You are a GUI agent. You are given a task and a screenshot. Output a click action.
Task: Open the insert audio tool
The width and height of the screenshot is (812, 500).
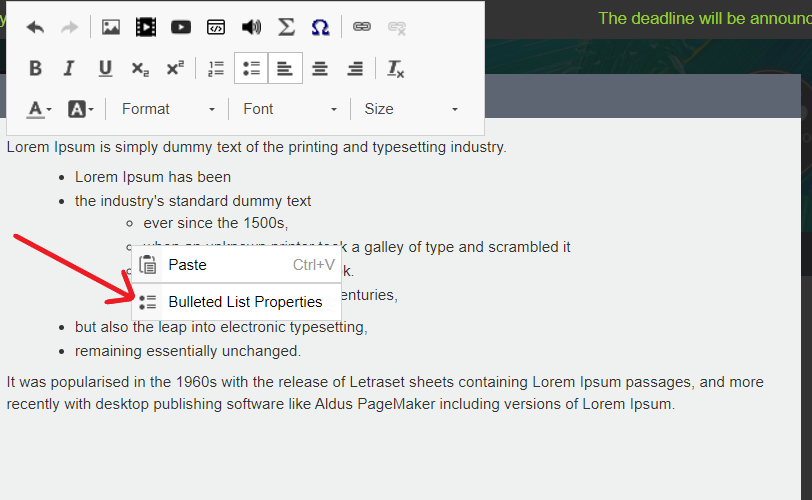click(x=251, y=27)
